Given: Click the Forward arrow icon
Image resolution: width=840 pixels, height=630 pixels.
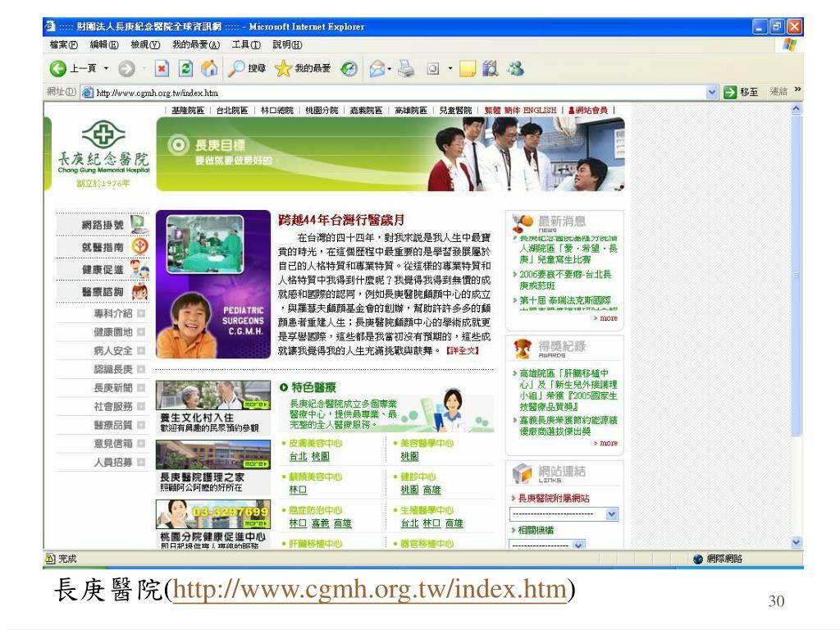Looking at the screenshot, I should point(127,69).
